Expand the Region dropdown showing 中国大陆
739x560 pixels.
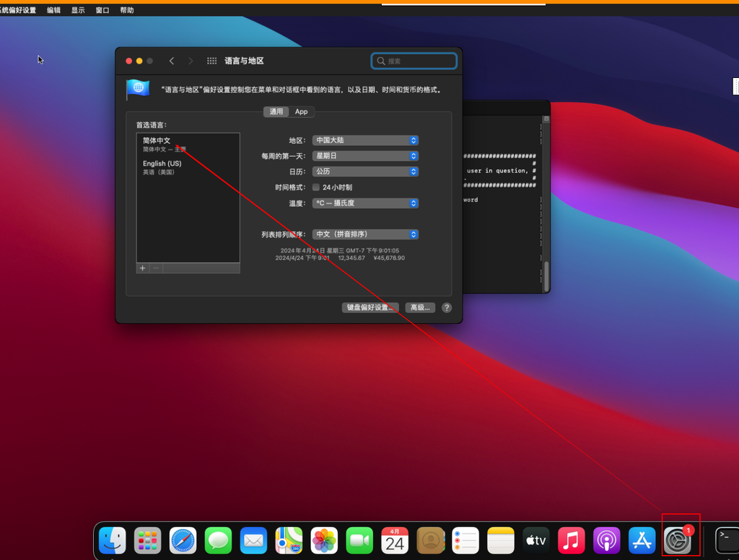(x=366, y=141)
